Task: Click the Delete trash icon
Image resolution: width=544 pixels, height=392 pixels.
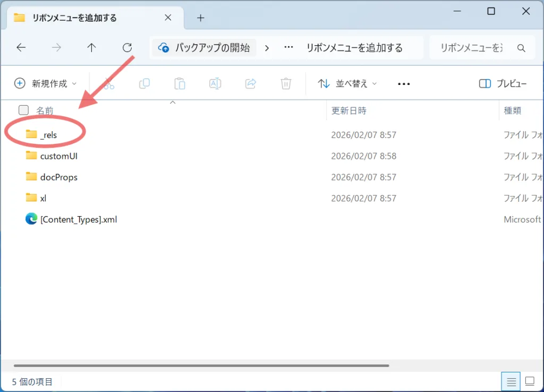Action: [286, 83]
